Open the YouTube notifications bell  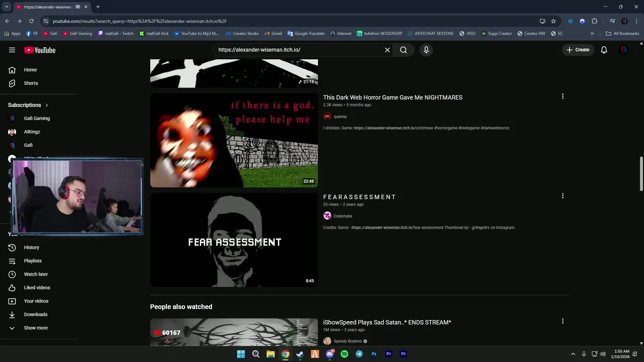[x=604, y=50]
